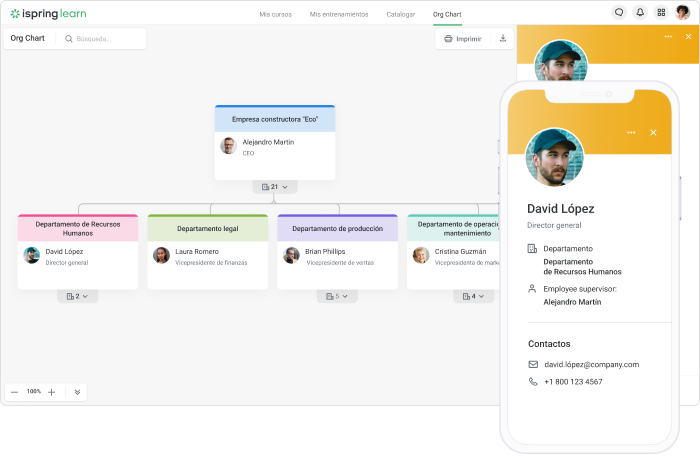Screen dimensions: 700x462
Task: Expand the 2 subordinates under Recursos Humanos
Action: coord(77,296)
